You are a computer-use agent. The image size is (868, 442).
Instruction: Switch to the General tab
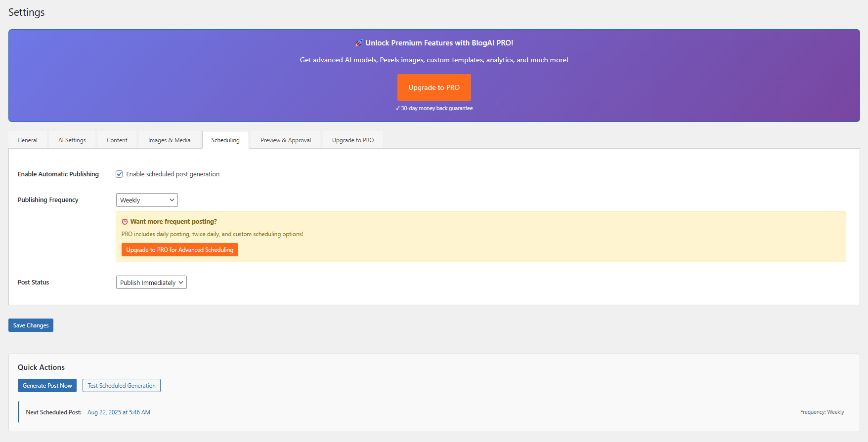click(x=28, y=140)
